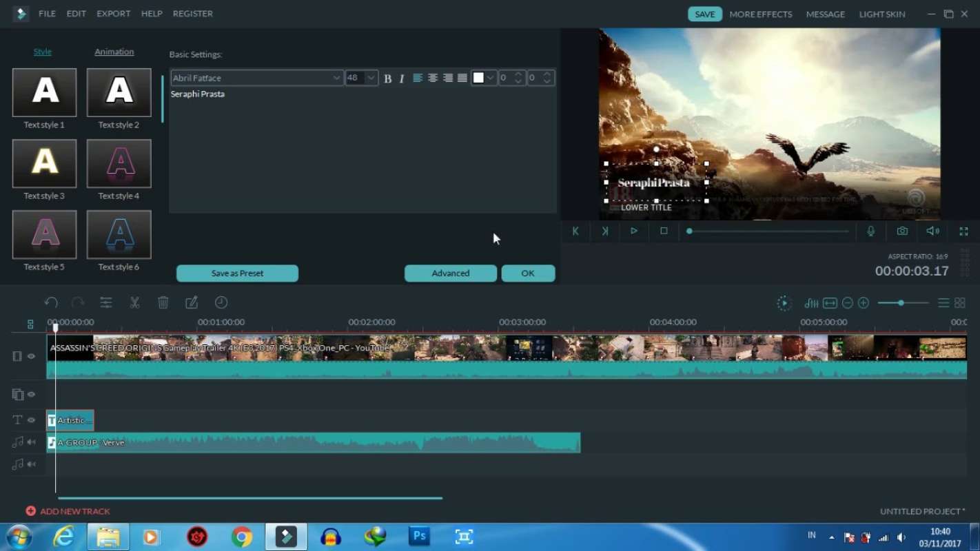Screen dimensions: 980x551
Task: Click the Advanced button
Action: tap(451, 273)
